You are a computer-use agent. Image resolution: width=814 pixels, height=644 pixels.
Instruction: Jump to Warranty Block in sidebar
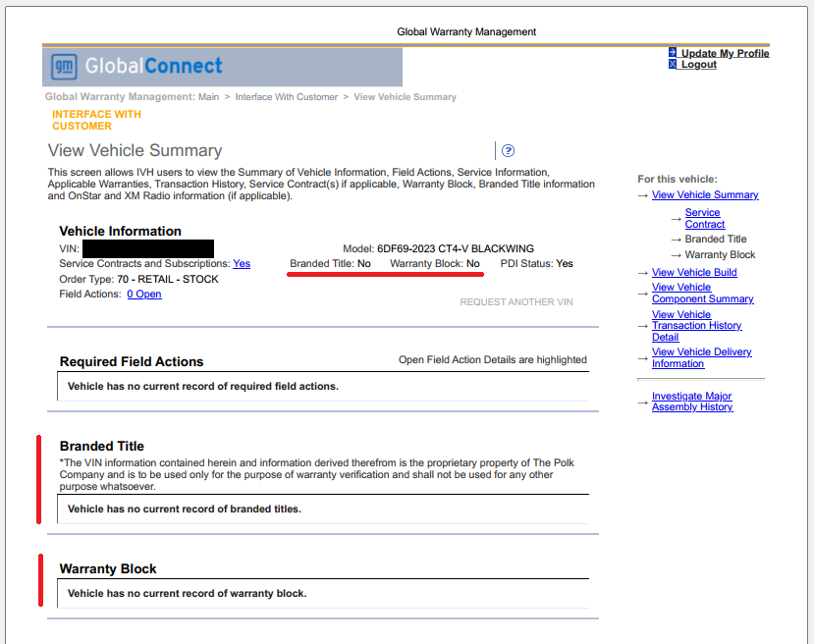[x=720, y=255]
